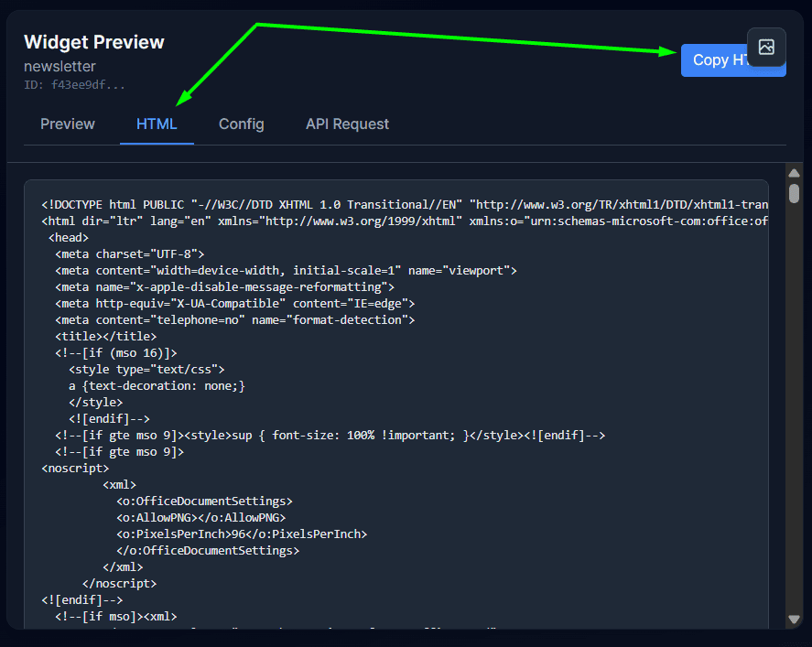This screenshot has height=647, width=812.
Task: Click the newsletter subtitle text
Action: [x=60, y=66]
